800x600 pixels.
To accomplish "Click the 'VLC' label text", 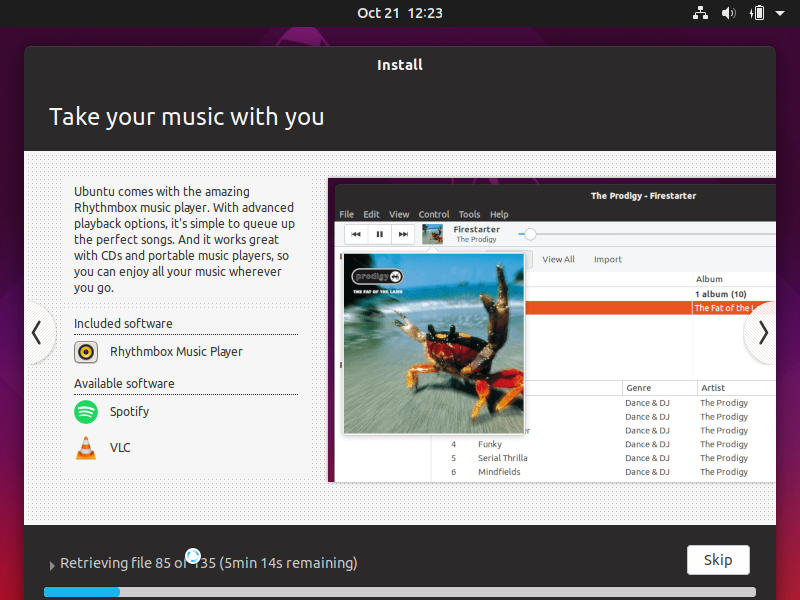I will [x=120, y=448].
